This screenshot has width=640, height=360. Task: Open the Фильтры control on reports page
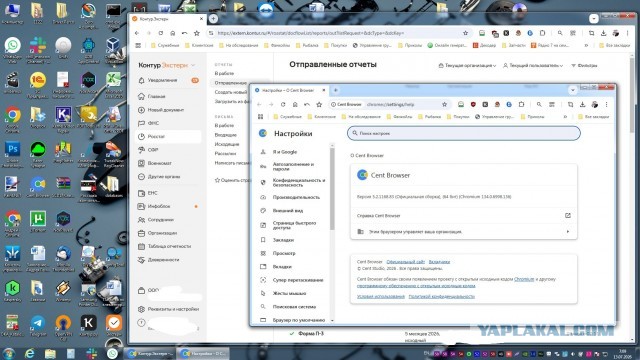click(584, 65)
